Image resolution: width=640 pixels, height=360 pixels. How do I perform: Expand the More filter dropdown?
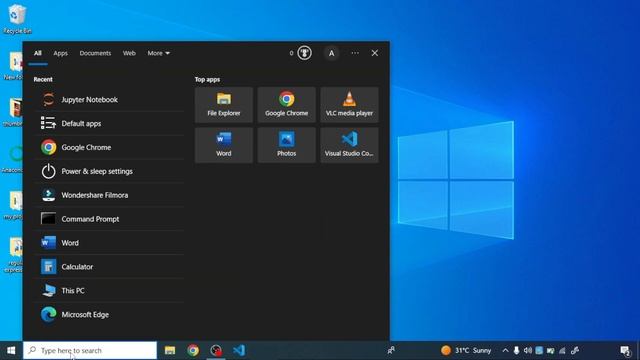pyautogui.click(x=158, y=53)
